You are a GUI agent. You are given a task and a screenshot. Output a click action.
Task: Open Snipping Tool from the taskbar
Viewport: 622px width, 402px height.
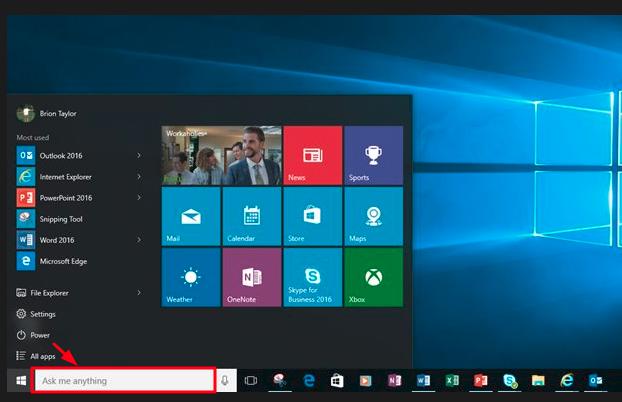280,381
